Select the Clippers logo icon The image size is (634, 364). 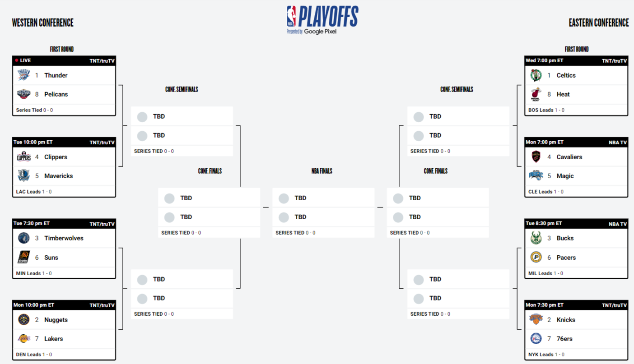23,157
